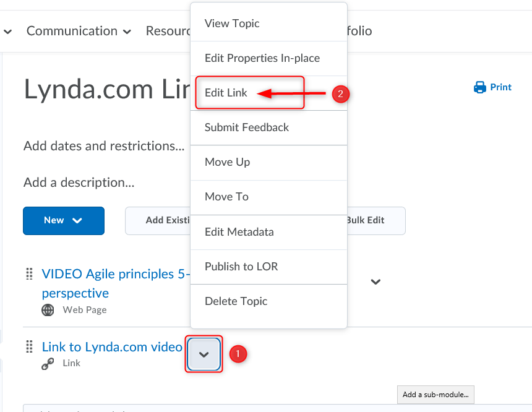The height and width of the screenshot is (412, 532).
Task: Select View Topic from the context menu
Action: click(x=232, y=24)
